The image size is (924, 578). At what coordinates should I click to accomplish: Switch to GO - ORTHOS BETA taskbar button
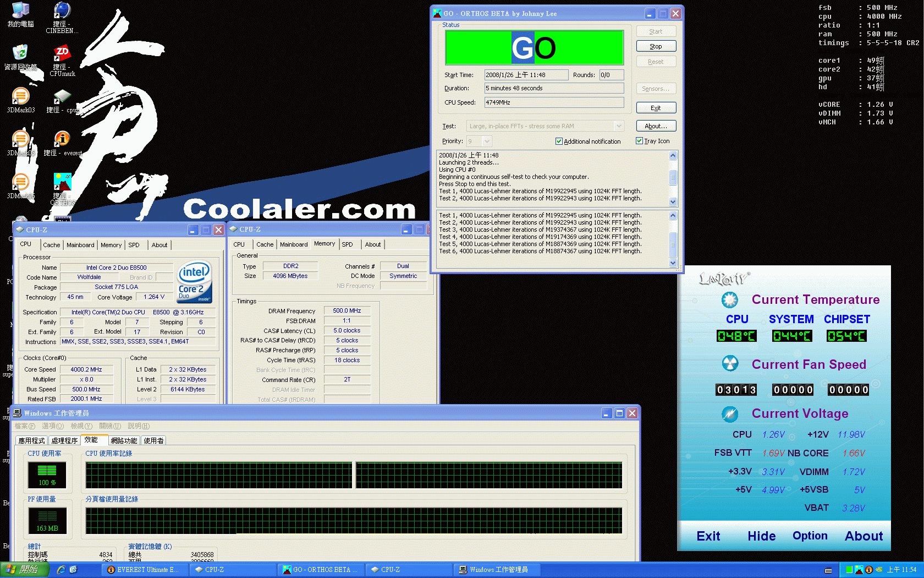(x=321, y=570)
